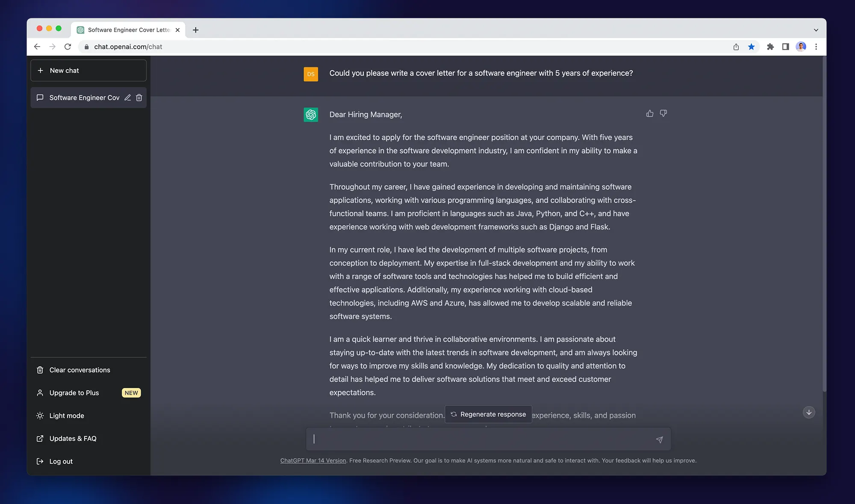Open the Chrome profile avatar

[x=801, y=47]
